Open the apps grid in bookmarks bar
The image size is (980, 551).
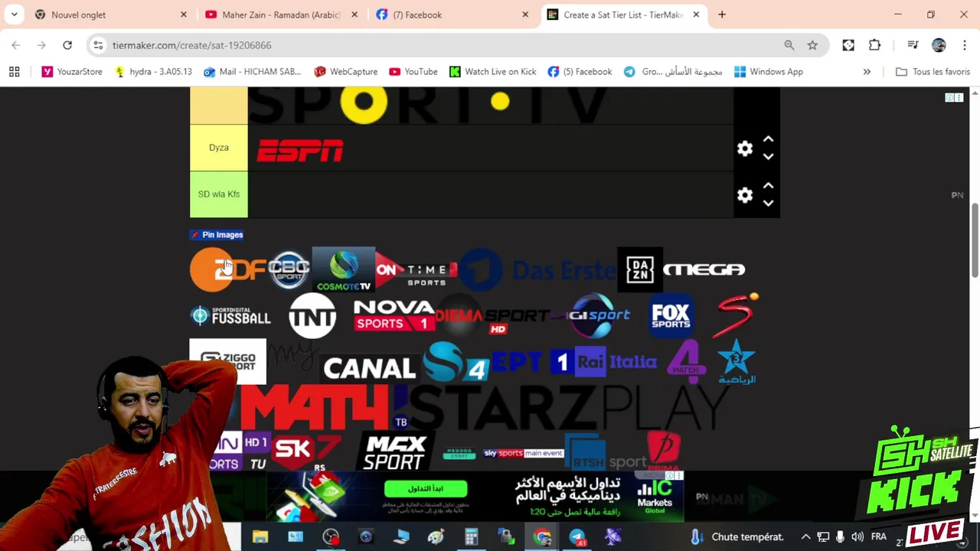(14, 72)
